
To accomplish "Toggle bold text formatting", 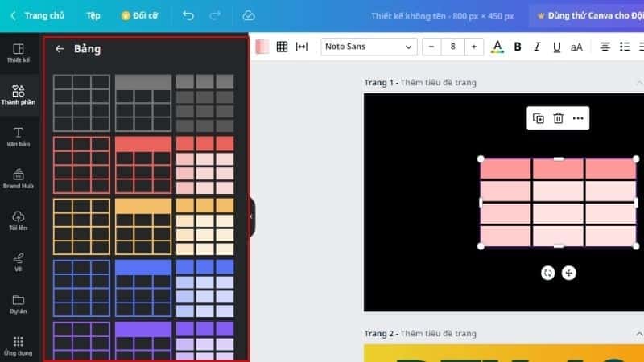I will (x=518, y=47).
